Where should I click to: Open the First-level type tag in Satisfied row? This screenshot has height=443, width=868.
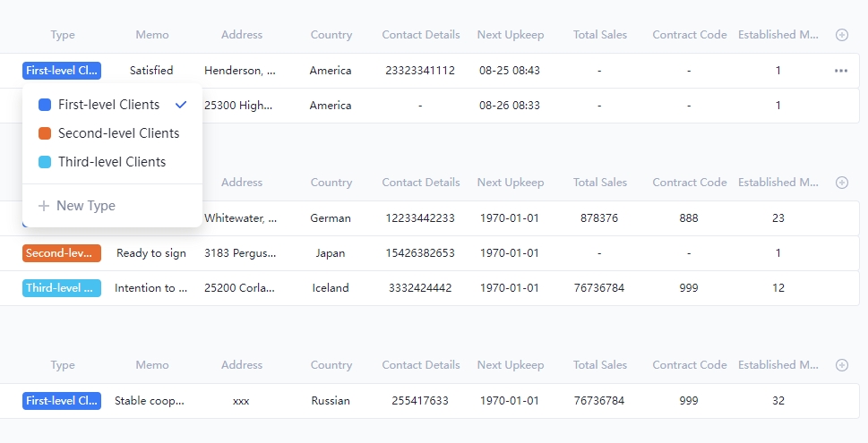tap(62, 71)
